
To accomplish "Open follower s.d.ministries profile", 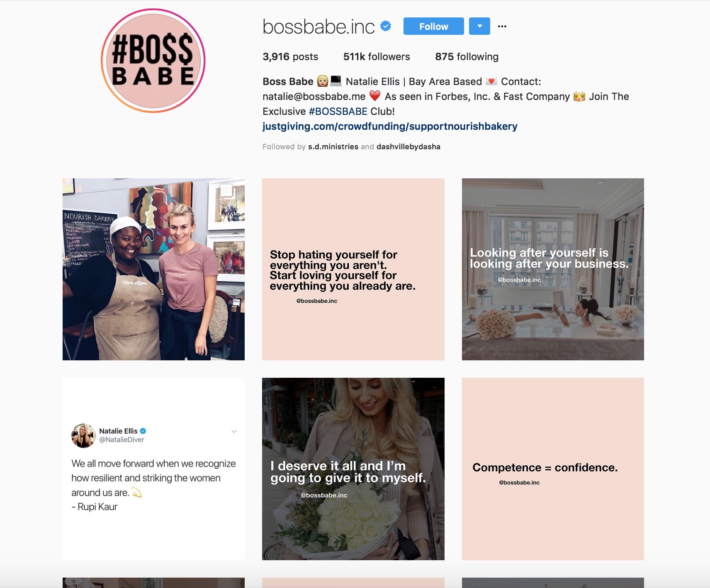I will click(333, 147).
